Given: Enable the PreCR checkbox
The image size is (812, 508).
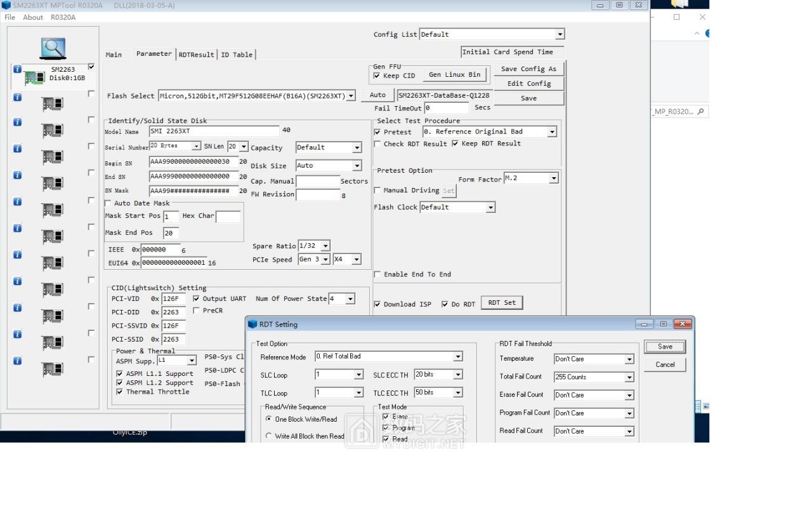Looking at the screenshot, I should (x=196, y=311).
